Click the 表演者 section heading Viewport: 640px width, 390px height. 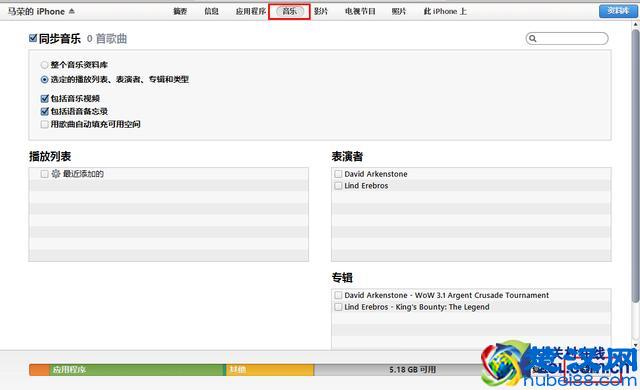(x=347, y=156)
